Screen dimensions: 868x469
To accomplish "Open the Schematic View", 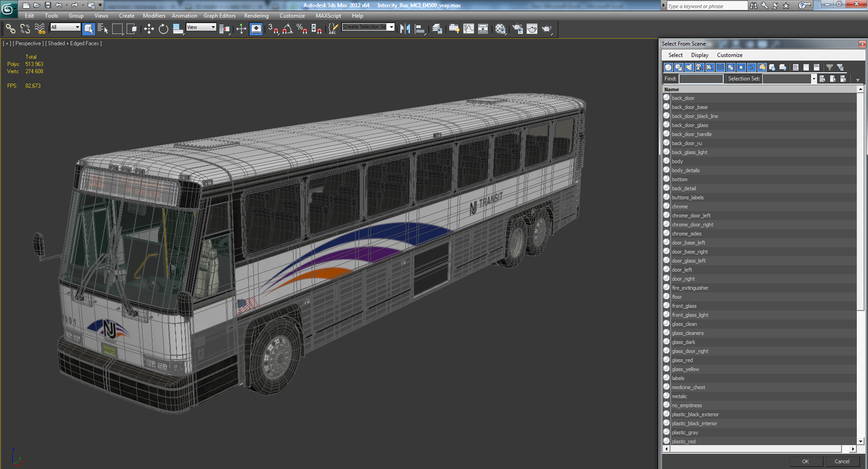I will (483, 29).
